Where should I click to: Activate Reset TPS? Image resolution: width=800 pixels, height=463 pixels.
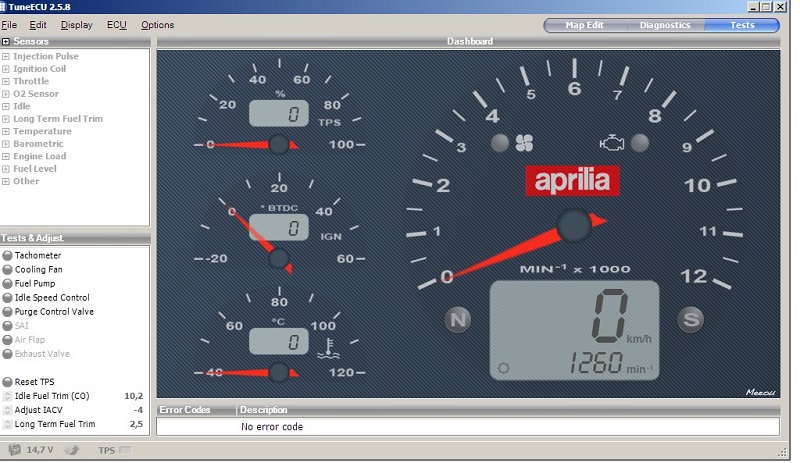coord(7,382)
